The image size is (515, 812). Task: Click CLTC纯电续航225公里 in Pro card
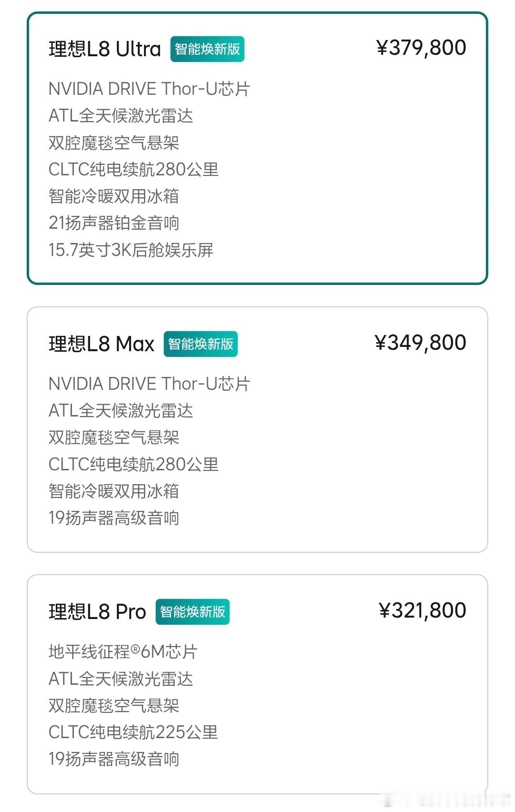click(x=134, y=732)
